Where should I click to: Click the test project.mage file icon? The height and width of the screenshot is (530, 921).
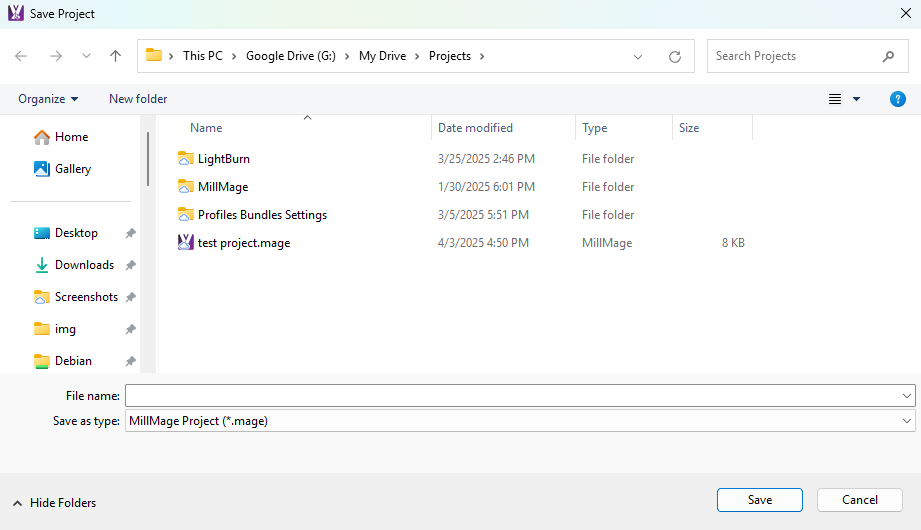coord(185,243)
